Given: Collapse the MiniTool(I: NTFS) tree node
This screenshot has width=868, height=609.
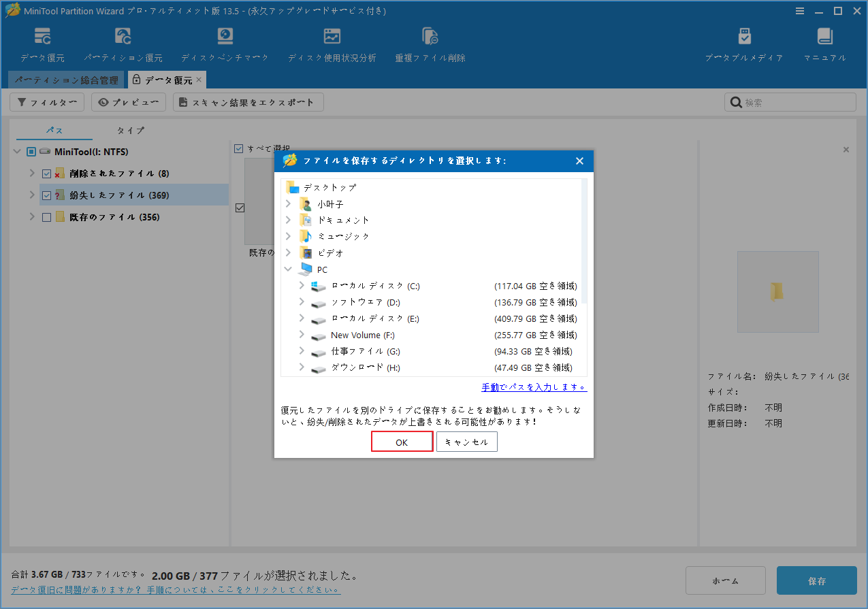Looking at the screenshot, I should 16,151.
